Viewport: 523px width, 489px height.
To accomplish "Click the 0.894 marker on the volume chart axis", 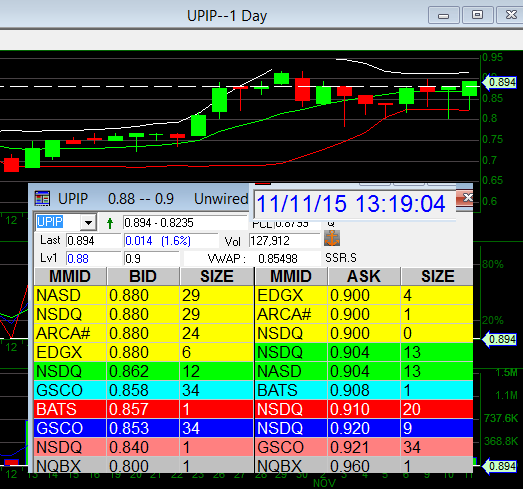I will (x=500, y=466).
